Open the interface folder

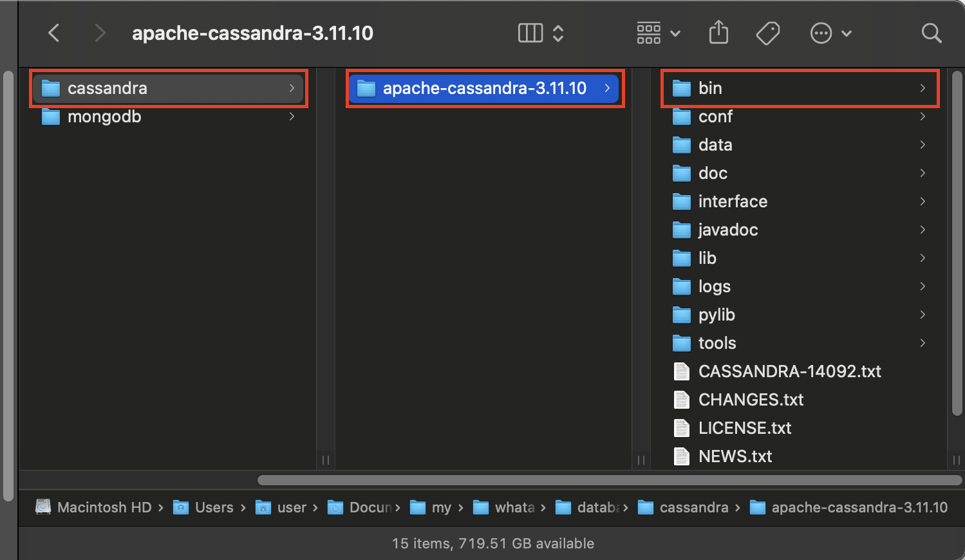pyautogui.click(x=799, y=201)
